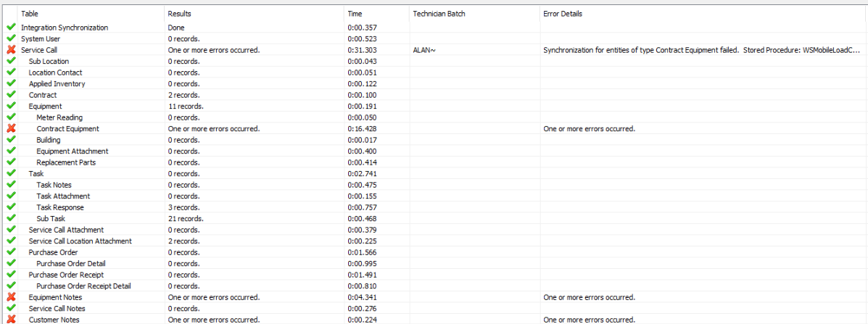868x324 pixels.
Task: Click the 21 records result for Sub Task
Action: [186, 218]
